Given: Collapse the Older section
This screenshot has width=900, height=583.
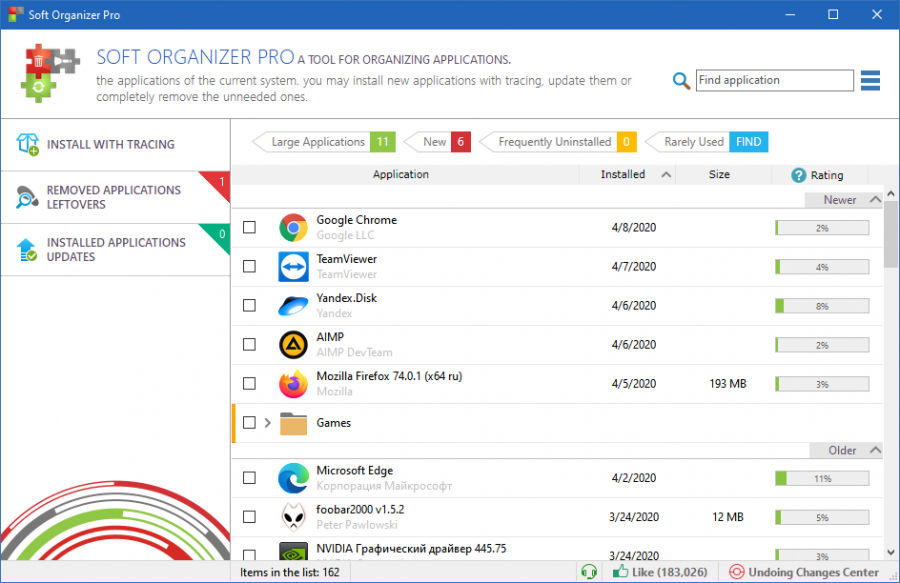Looking at the screenshot, I should pyautogui.click(x=875, y=450).
